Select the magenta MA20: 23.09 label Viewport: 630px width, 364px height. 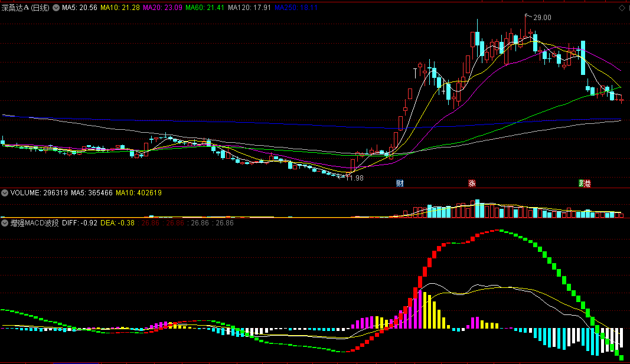(x=163, y=8)
